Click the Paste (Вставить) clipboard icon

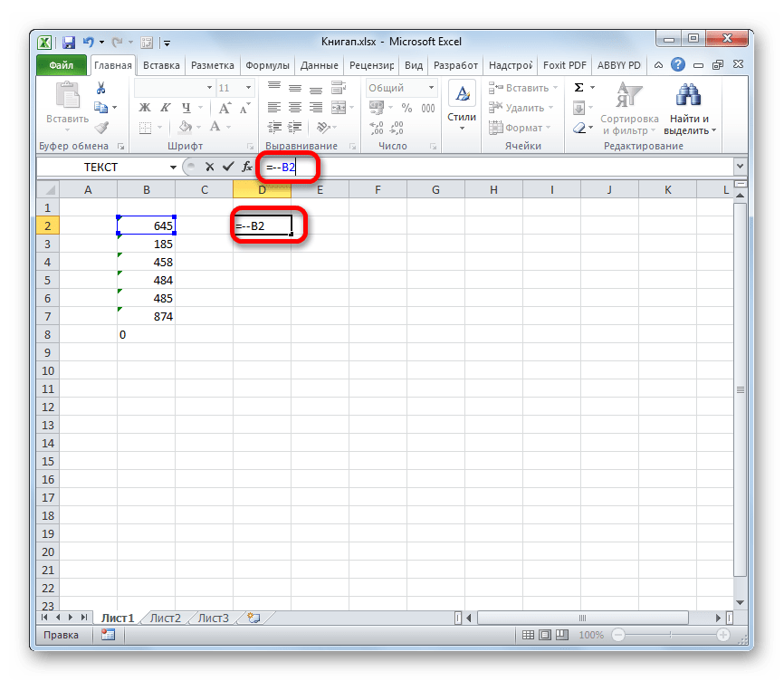pos(68,96)
